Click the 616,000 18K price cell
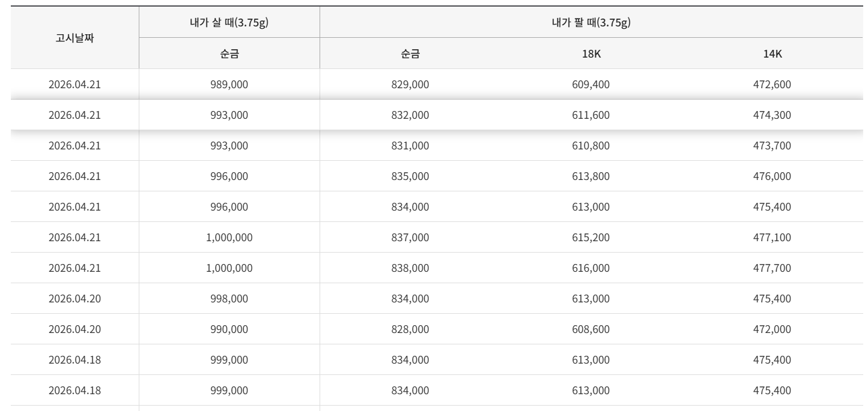 (591, 268)
